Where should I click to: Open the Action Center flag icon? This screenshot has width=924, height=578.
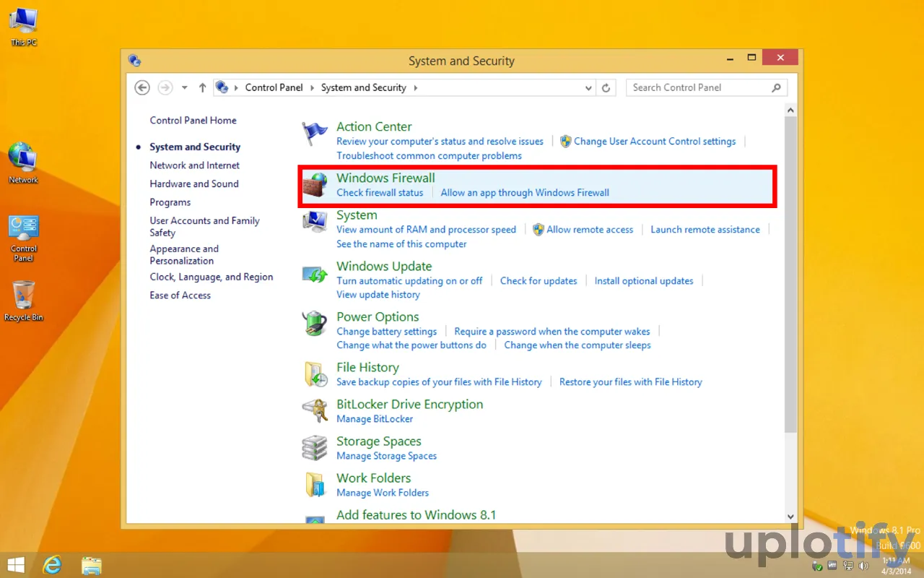click(x=315, y=134)
